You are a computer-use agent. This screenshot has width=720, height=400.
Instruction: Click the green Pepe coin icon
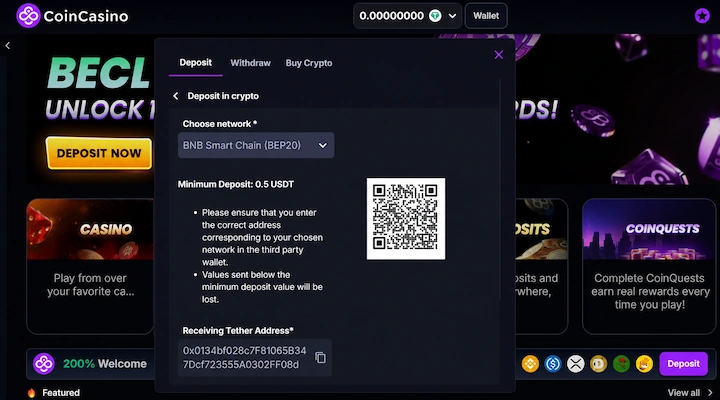tap(621, 364)
